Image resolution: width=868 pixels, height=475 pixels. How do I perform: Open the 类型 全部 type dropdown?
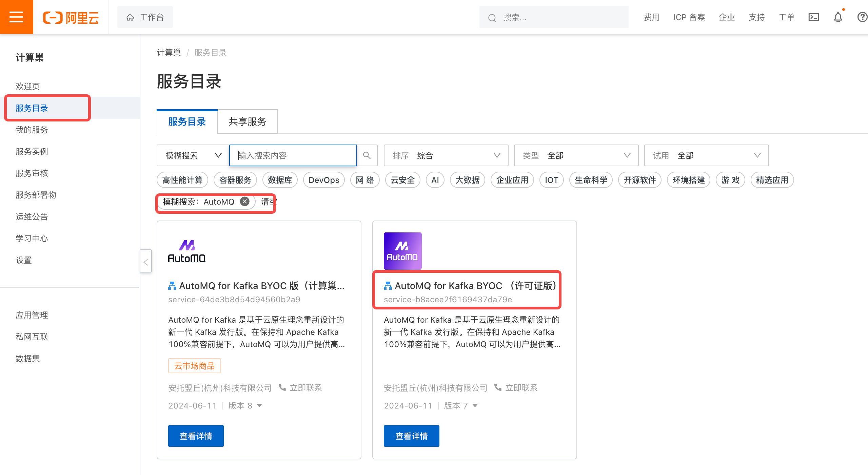pos(576,155)
